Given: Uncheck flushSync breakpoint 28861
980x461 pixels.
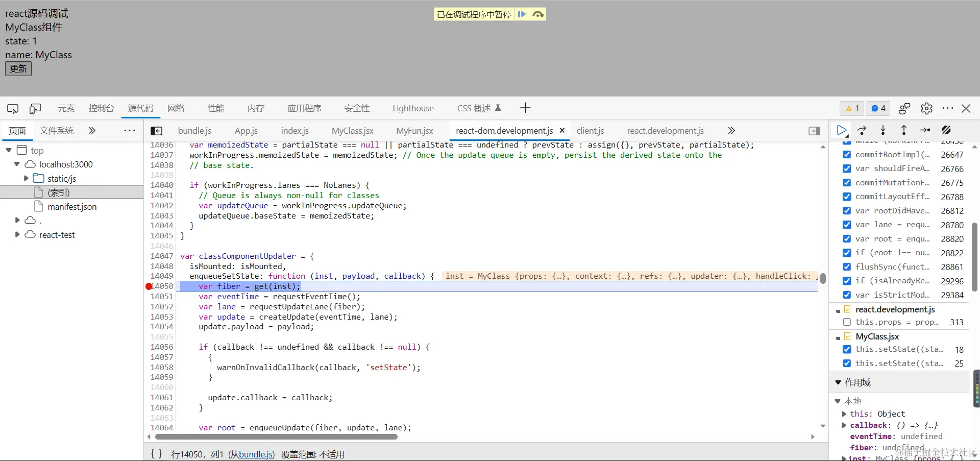Looking at the screenshot, I should (x=847, y=266).
